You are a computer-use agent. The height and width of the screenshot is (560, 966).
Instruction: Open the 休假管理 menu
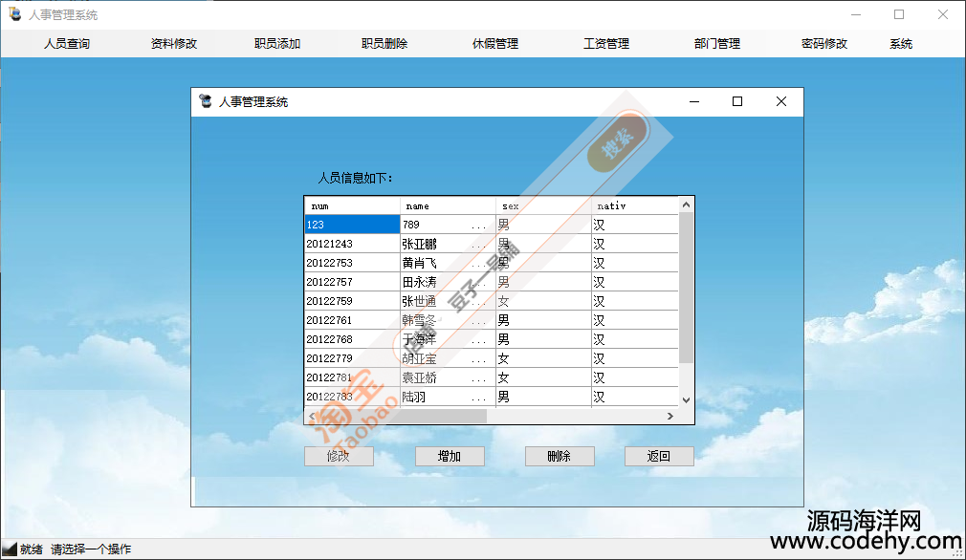click(x=495, y=44)
